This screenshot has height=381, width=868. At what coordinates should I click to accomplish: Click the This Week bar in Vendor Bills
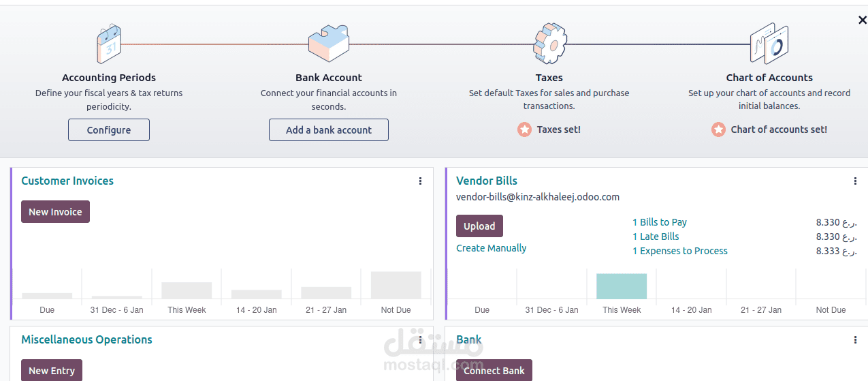tap(622, 286)
